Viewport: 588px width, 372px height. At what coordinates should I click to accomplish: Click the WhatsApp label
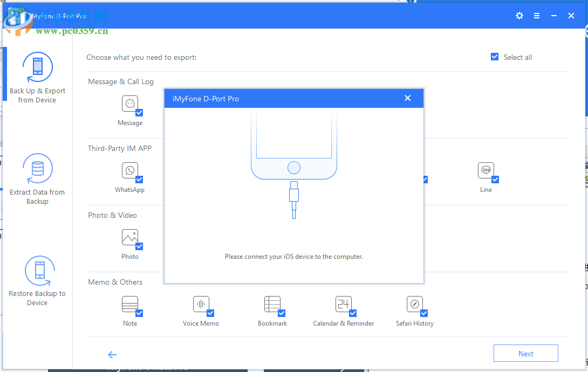(130, 190)
